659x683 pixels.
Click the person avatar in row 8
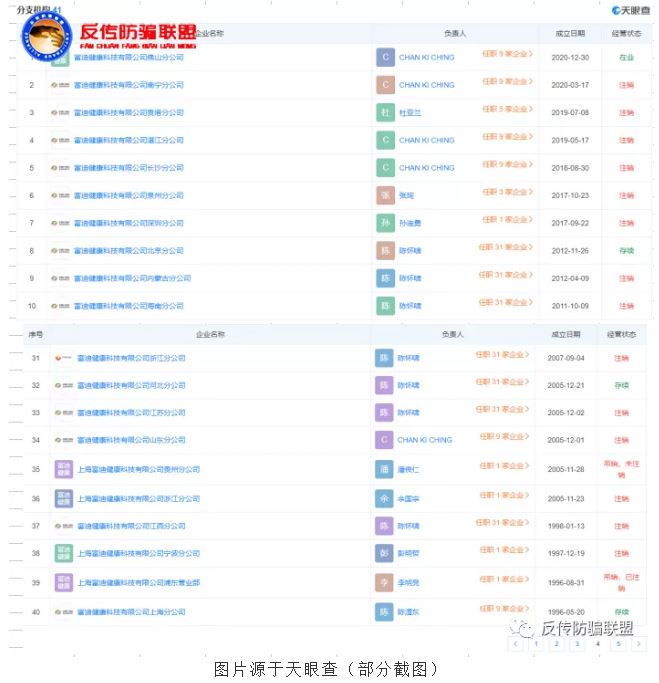coord(385,250)
